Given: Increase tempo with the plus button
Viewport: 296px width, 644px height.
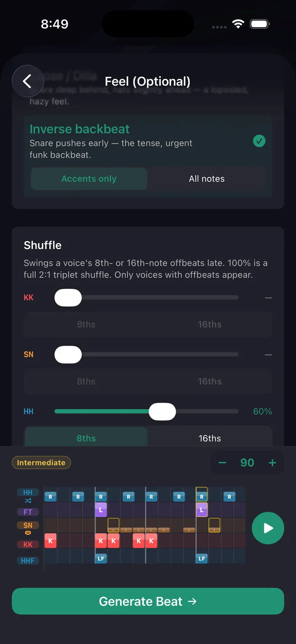Looking at the screenshot, I should click(x=272, y=463).
